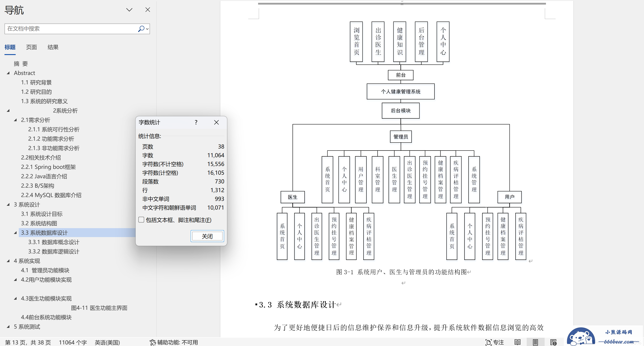The image size is (644, 346).
Task: Click the 3.3 系统数据库设计 heading in document
Action: click(x=297, y=305)
